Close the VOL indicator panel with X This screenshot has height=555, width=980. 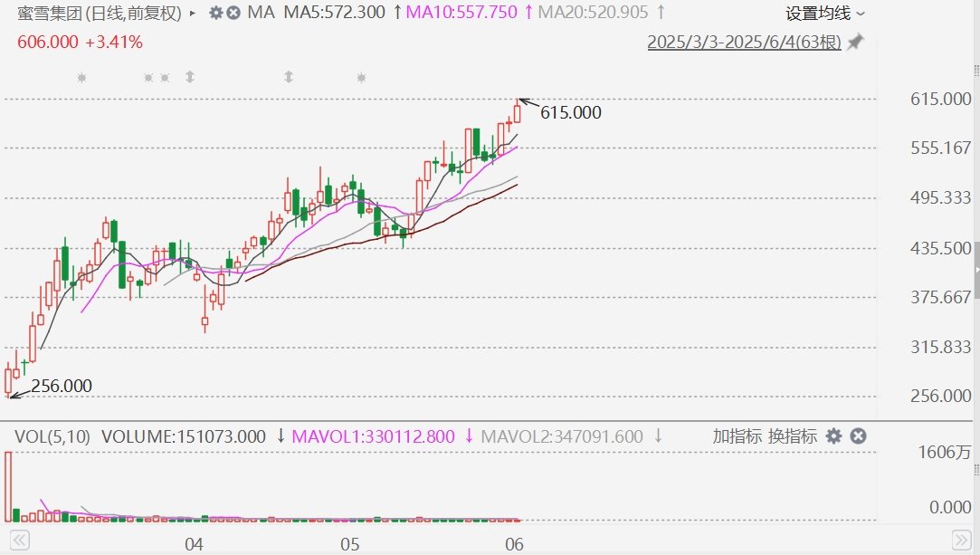tap(858, 435)
